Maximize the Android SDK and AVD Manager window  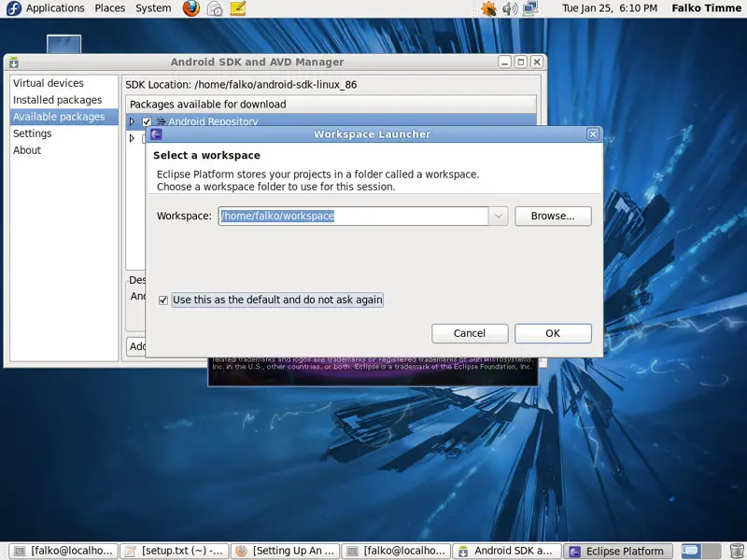pyautogui.click(x=521, y=62)
